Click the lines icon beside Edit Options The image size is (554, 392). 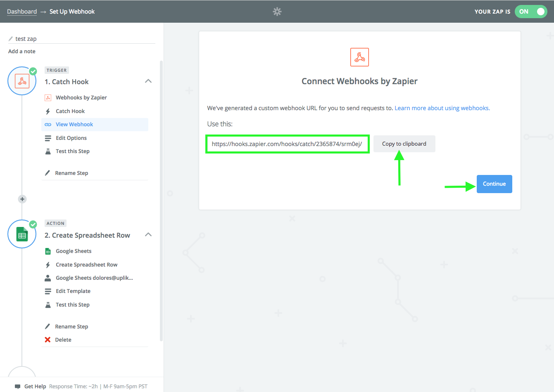click(x=48, y=138)
